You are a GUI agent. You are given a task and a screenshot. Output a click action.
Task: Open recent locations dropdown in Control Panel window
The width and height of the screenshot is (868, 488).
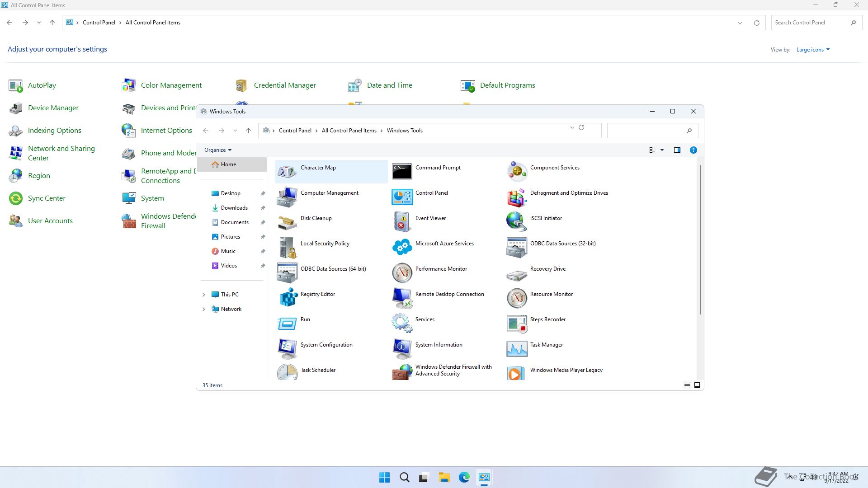point(39,23)
